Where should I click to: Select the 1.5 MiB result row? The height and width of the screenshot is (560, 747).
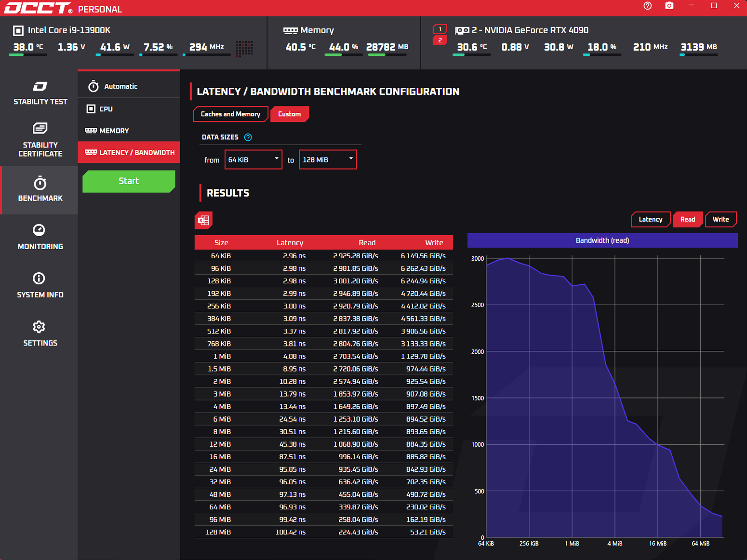click(323, 369)
